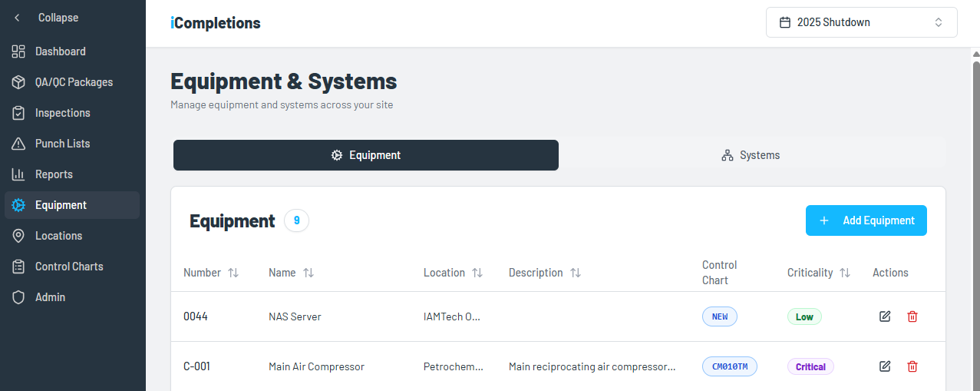Switch to the Systems tab
This screenshot has width=980, height=391.
coord(751,155)
